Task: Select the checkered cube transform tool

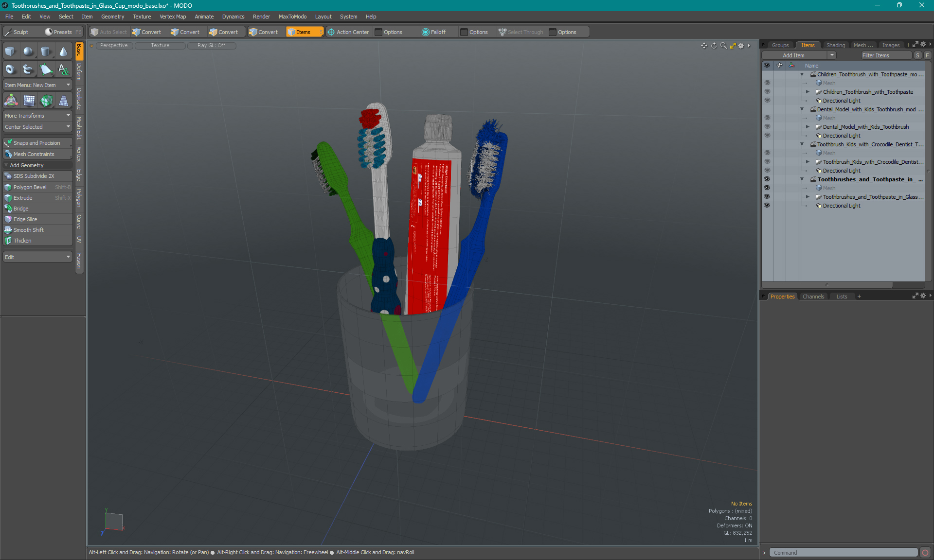Action: point(46,101)
